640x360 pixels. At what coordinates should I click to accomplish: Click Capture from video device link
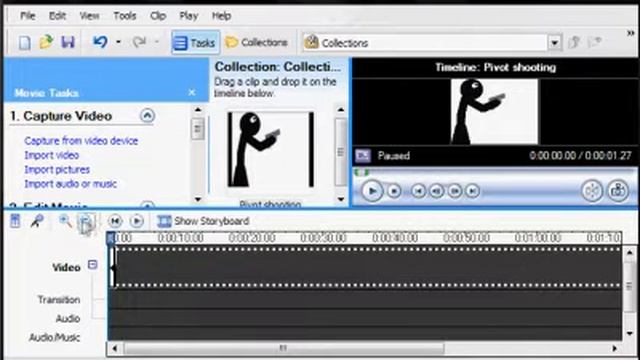(81, 141)
